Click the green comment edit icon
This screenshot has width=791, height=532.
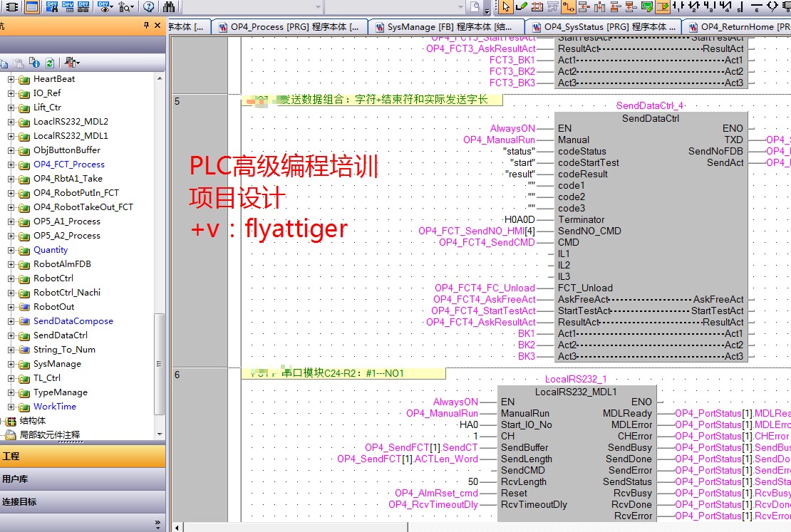647,6
